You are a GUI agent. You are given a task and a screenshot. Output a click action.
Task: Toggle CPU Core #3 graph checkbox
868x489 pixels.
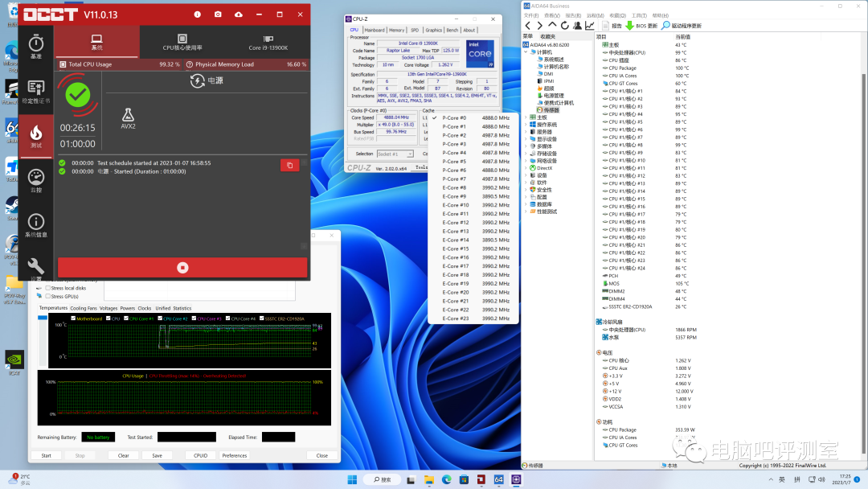click(x=194, y=318)
